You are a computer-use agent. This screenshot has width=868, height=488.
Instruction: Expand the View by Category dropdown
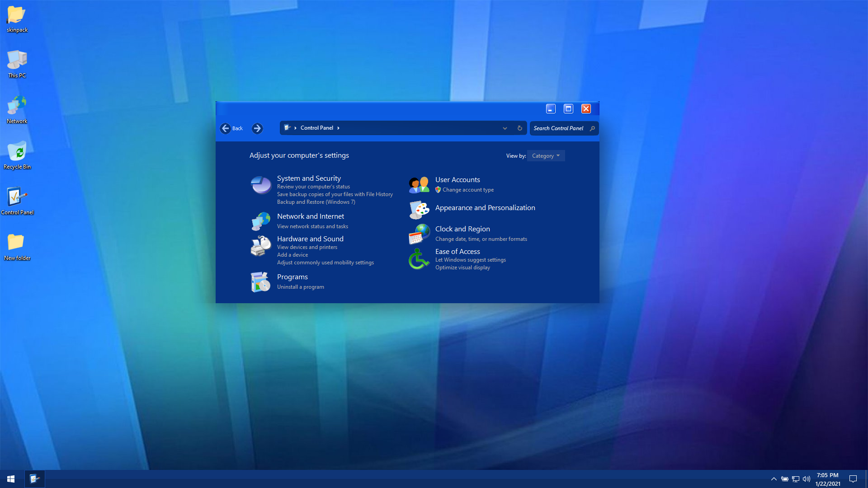(546, 156)
